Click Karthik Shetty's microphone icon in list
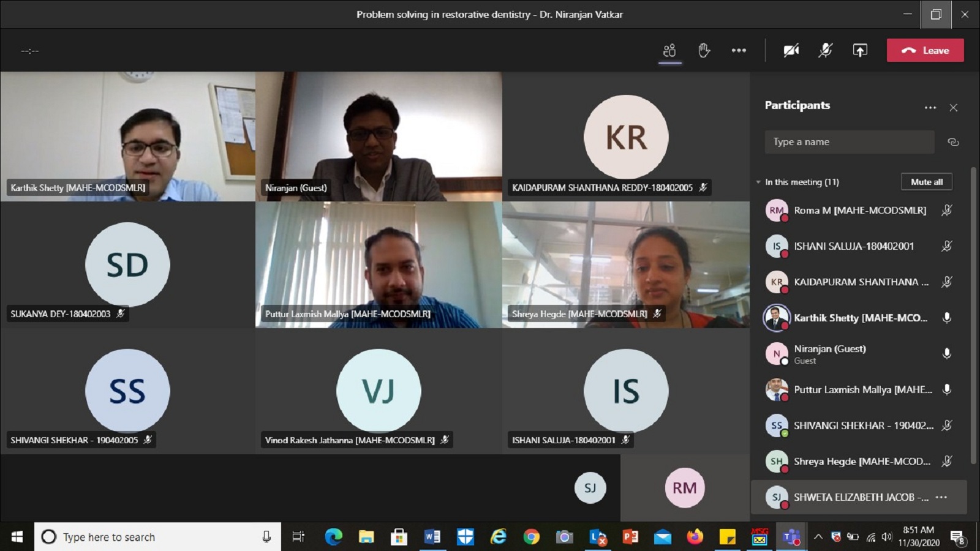This screenshot has height=551, width=980. click(x=946, y=318)
